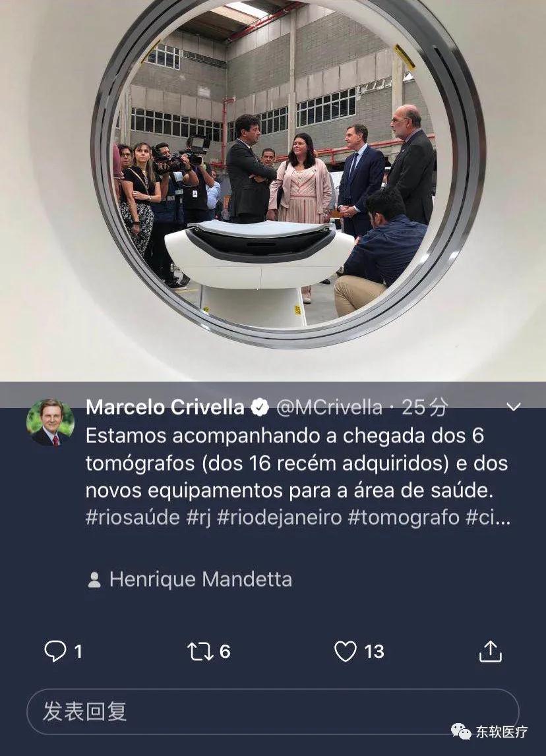Open Marcelo Crivella's profile avatar
The height and width of the screenshot is (756, 546).
tap(50, 422)
